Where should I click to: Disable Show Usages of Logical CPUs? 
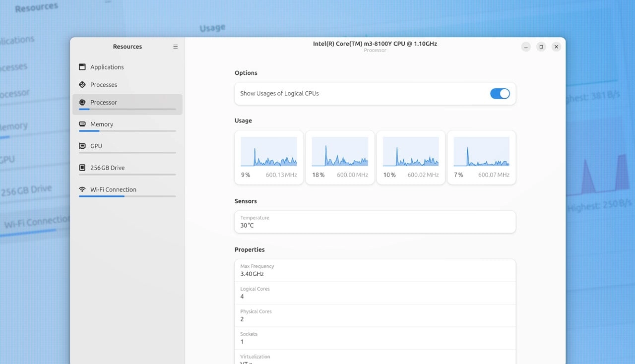point(500,93)
